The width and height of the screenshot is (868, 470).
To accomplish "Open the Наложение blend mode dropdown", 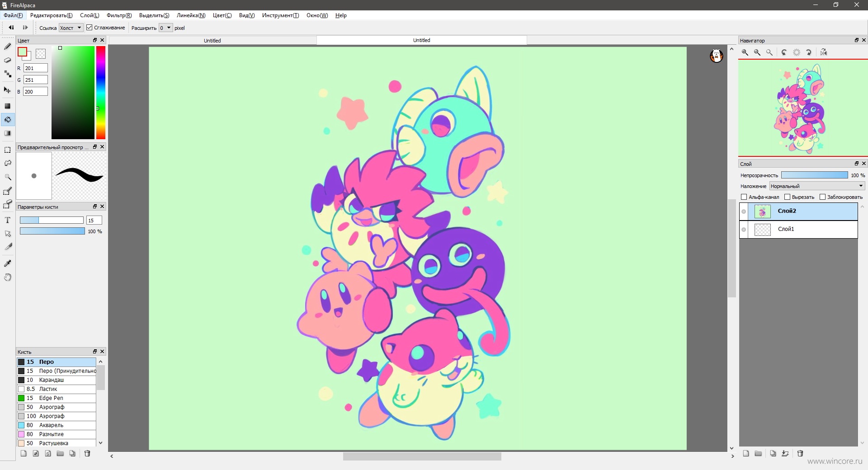I will coord(817,186).
